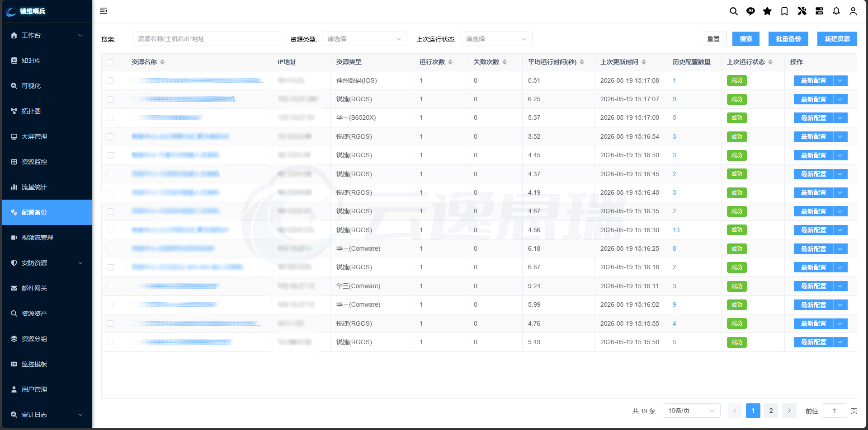Click the 流量统计 bar chart icon
Image resolution: width=868 pixels, height=430 pixels.
pos(14,187)
